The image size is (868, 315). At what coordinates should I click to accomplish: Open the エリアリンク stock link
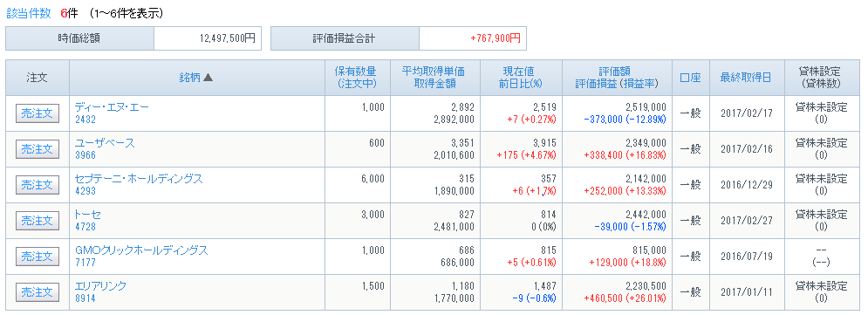coord(100,286)
